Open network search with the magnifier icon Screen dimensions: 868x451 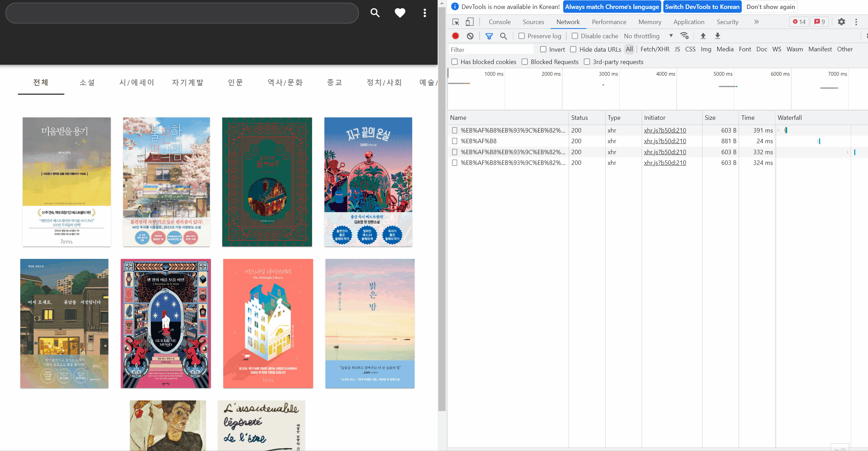tap(503, 36)
